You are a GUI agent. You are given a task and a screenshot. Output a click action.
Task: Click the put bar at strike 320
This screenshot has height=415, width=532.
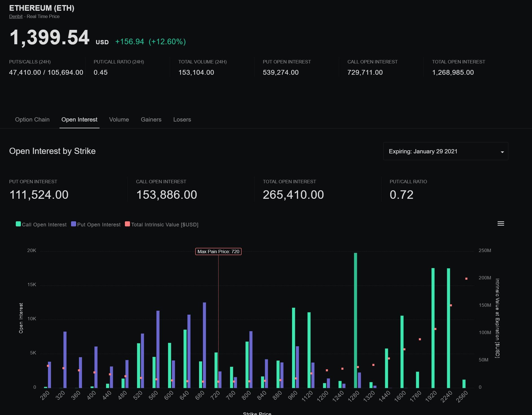[x=65, y=360]
